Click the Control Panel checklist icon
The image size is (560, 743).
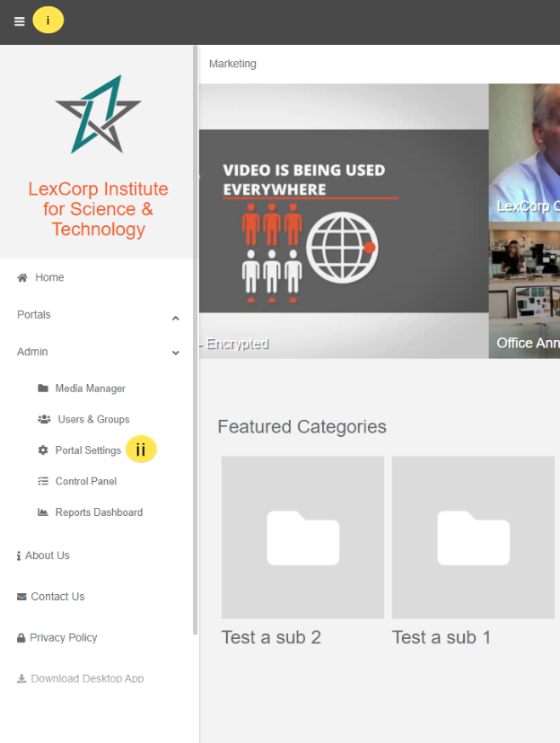pyautogui.click(x=43, y=481)
